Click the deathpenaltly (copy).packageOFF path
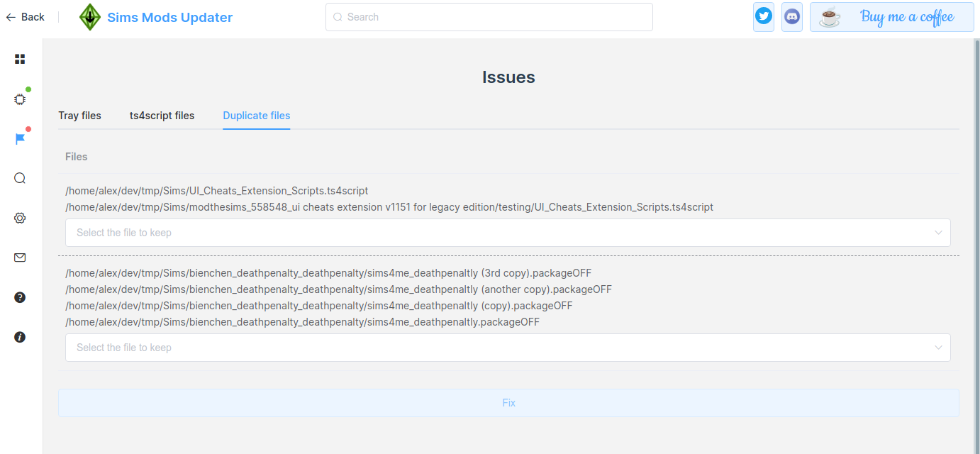 [x=319, y=306]
